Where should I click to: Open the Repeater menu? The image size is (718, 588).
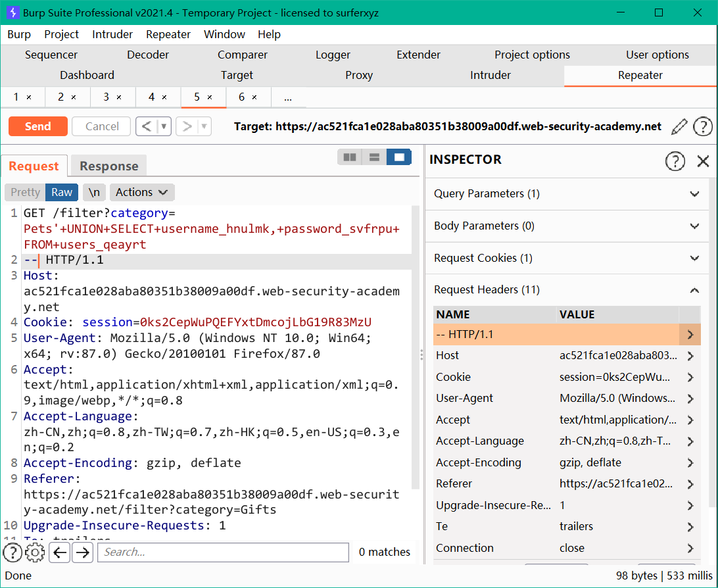168,34
